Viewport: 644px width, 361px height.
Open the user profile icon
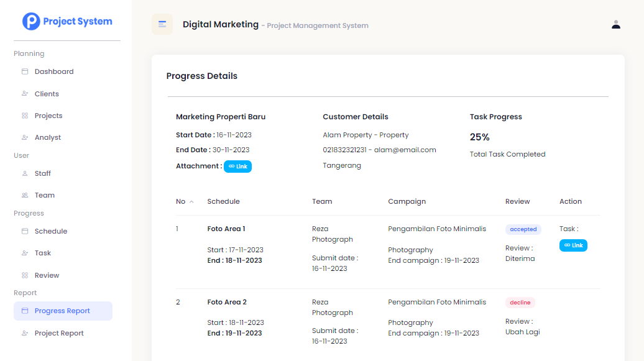[x=616, y=25]
